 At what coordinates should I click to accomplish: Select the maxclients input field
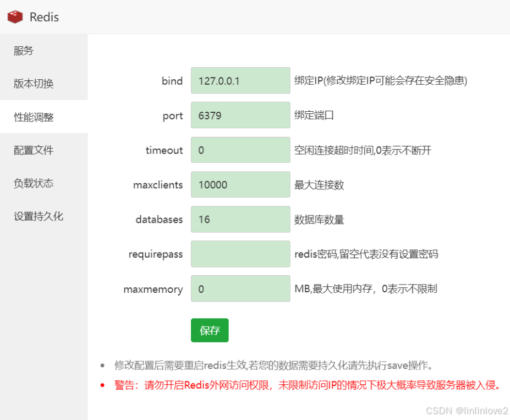coord(240,184)
